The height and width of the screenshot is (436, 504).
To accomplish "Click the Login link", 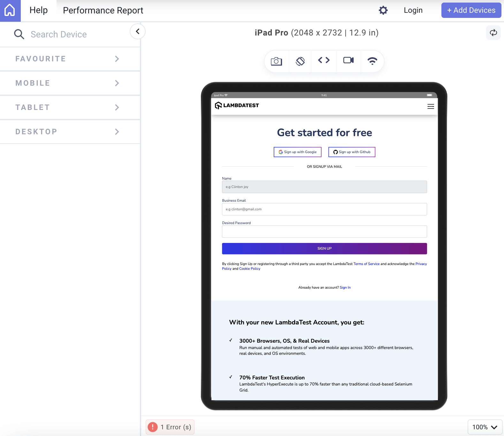I will tap(413, 10).
